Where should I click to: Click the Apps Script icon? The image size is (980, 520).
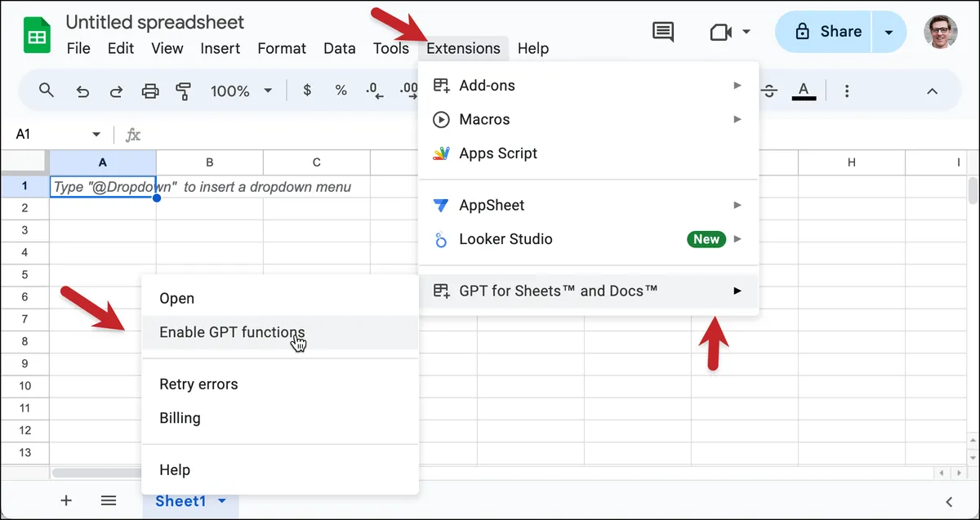(x=441, y=153)
